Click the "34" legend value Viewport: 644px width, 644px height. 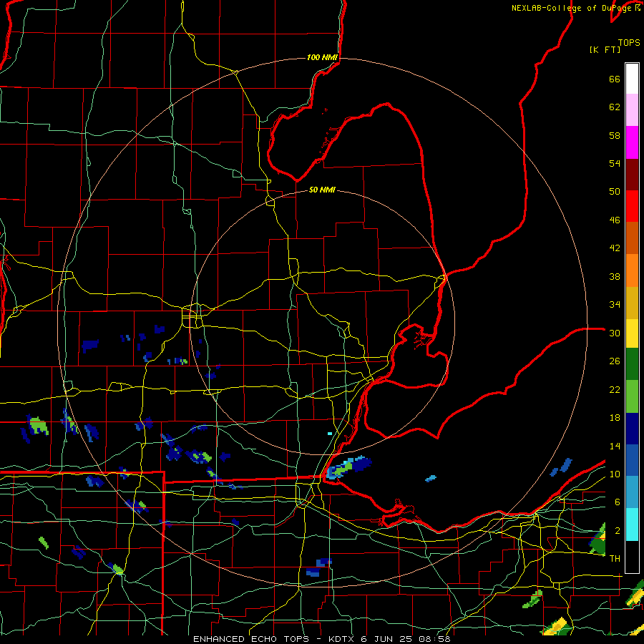coord(615,305)
